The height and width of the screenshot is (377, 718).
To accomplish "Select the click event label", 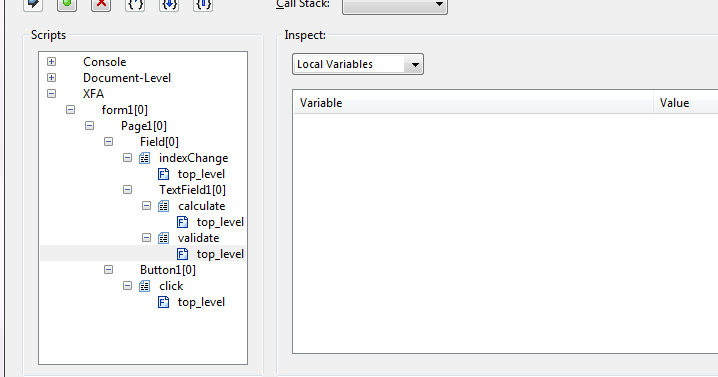I will pyautogui.click(x=171, y=286).
